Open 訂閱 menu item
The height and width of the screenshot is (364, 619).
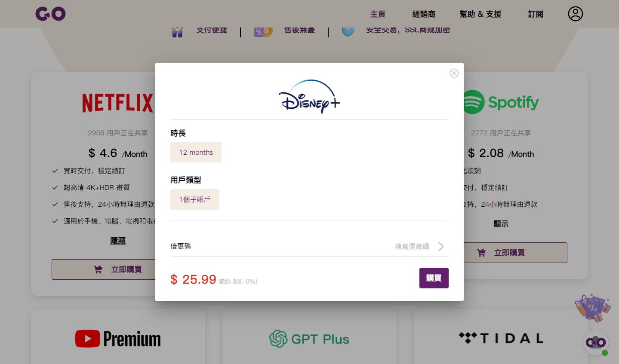536,14
